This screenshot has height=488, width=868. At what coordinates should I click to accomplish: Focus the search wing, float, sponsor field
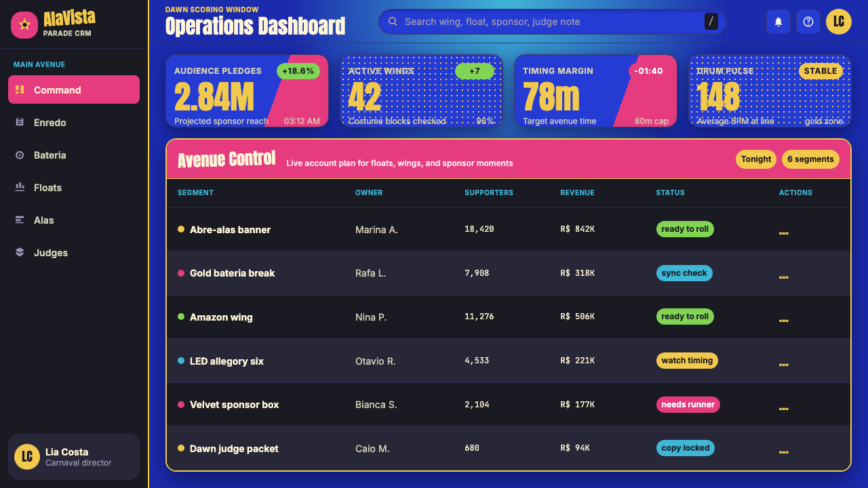(552, 22)
